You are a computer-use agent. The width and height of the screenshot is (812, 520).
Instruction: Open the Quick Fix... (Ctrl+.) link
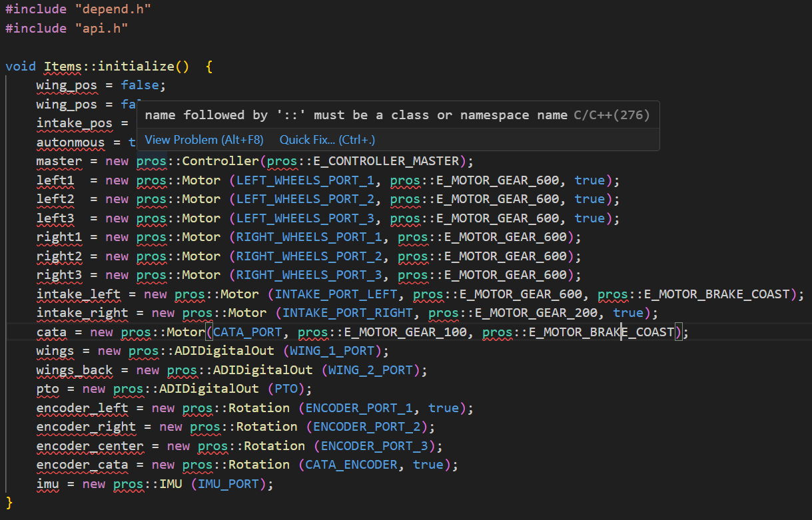pos(327,140)
